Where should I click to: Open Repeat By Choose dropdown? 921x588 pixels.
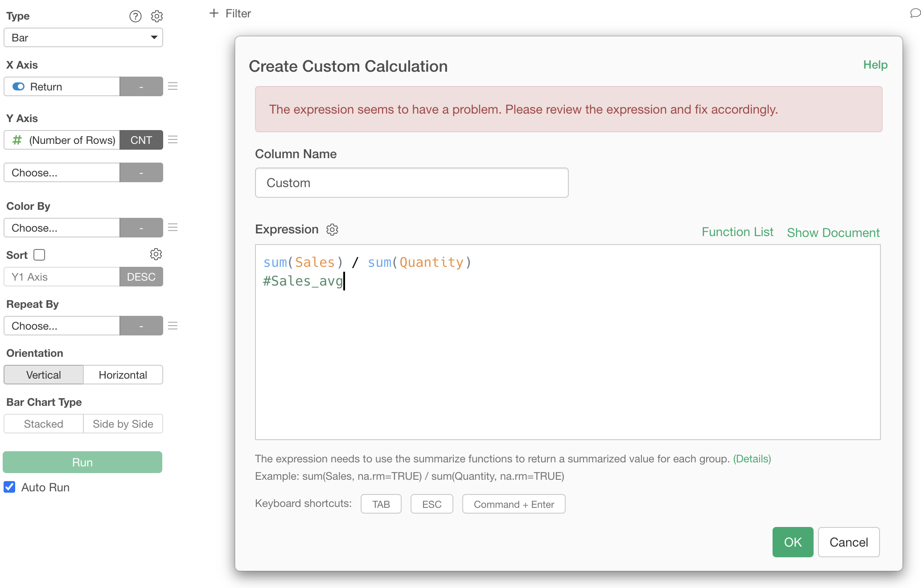point(62,326)
